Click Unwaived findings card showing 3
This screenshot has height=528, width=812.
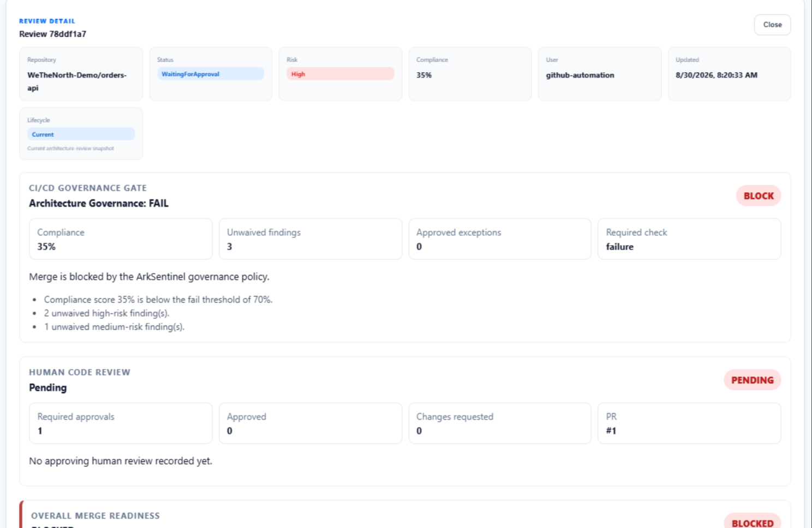311,239
